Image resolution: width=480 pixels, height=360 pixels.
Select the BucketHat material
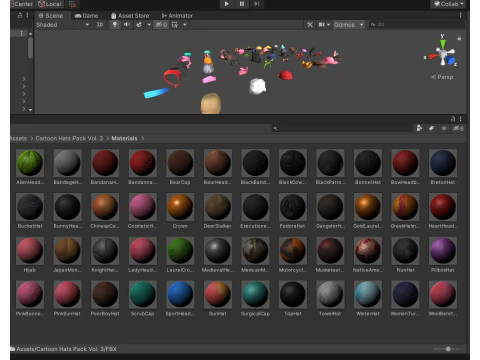[x=30, y=211]
